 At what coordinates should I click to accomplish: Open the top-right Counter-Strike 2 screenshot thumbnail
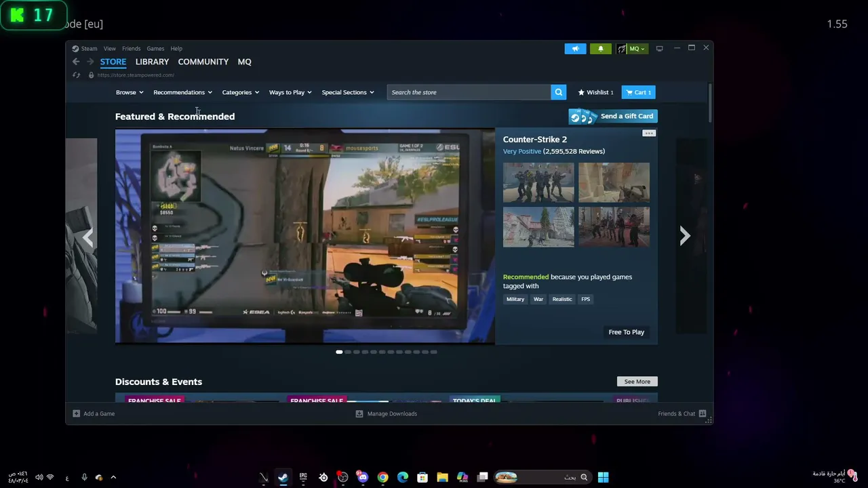coord(614,182)
